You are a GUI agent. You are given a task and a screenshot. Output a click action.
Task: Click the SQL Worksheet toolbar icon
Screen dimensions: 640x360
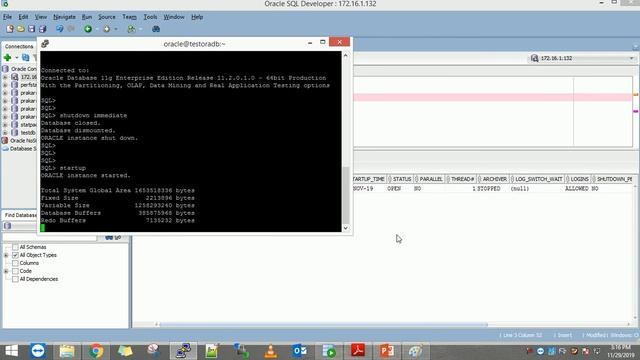pyautogui.click(x=131, y=29)
